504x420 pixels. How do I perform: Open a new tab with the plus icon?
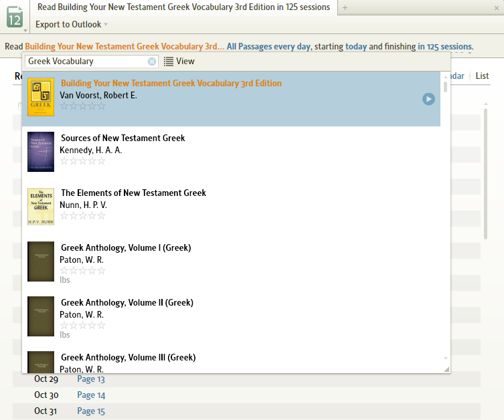click(x=345, y=8)
